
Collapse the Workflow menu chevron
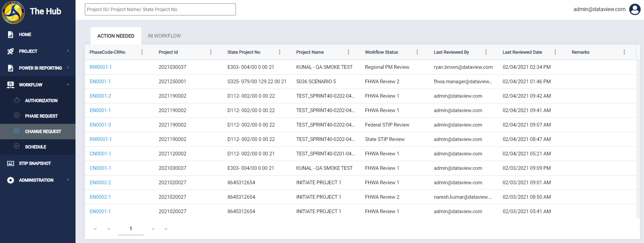[x=68, y=85]
